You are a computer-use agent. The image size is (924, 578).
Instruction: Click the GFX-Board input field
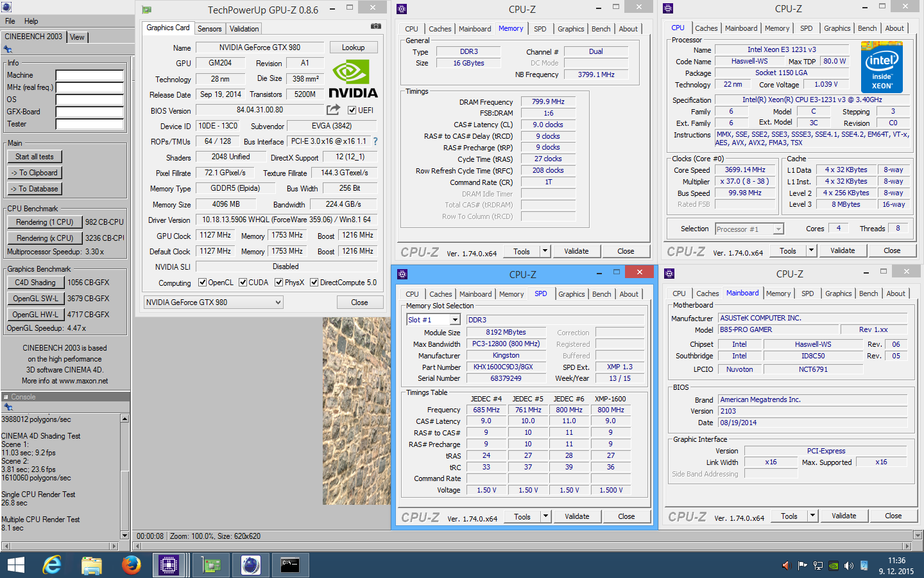(x=89, y=112)
